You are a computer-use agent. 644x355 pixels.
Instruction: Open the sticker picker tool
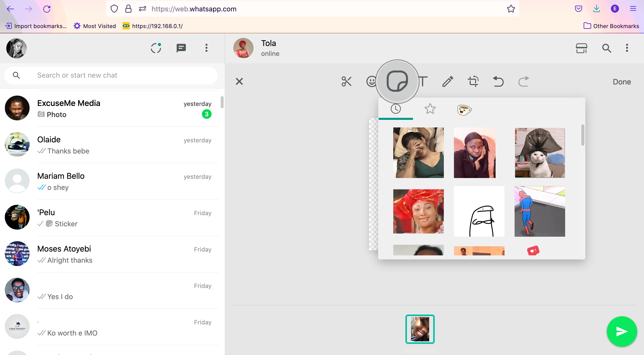pos(397,81)
